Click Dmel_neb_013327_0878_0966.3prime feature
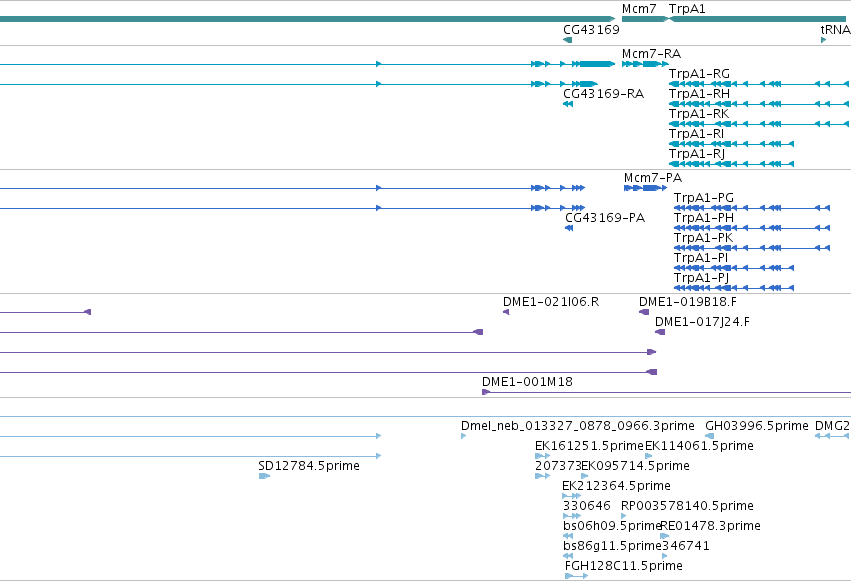Screen dimensions: 851x581 tap(463, 436)
